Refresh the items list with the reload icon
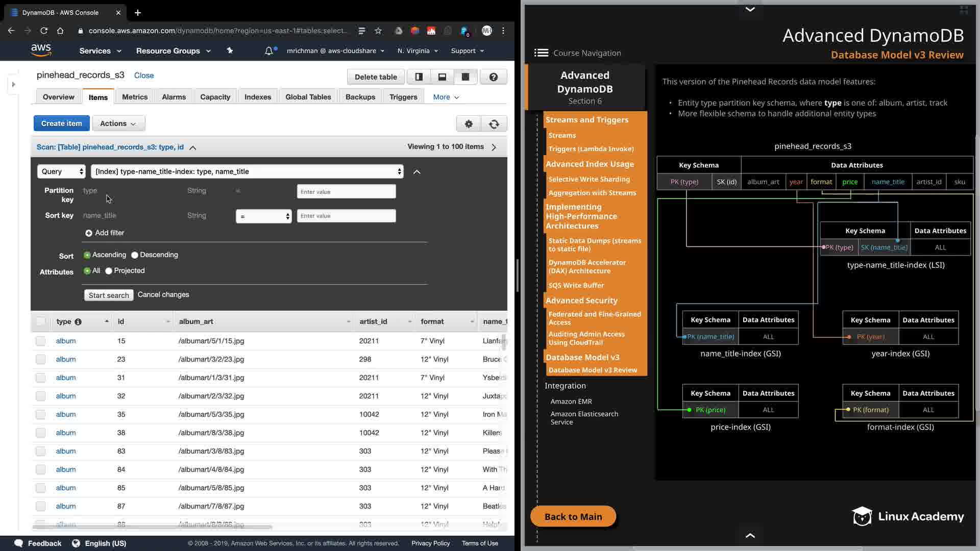 click(494, 123)
